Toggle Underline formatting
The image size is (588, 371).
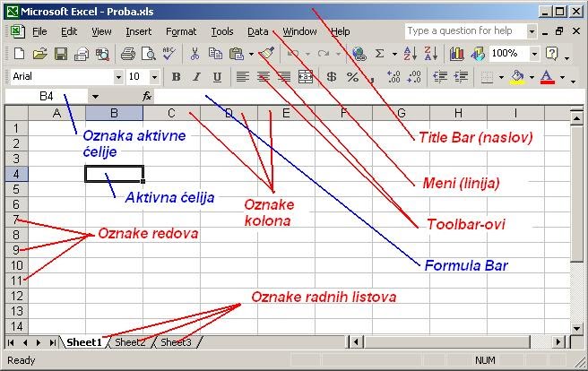pos(217,77)
